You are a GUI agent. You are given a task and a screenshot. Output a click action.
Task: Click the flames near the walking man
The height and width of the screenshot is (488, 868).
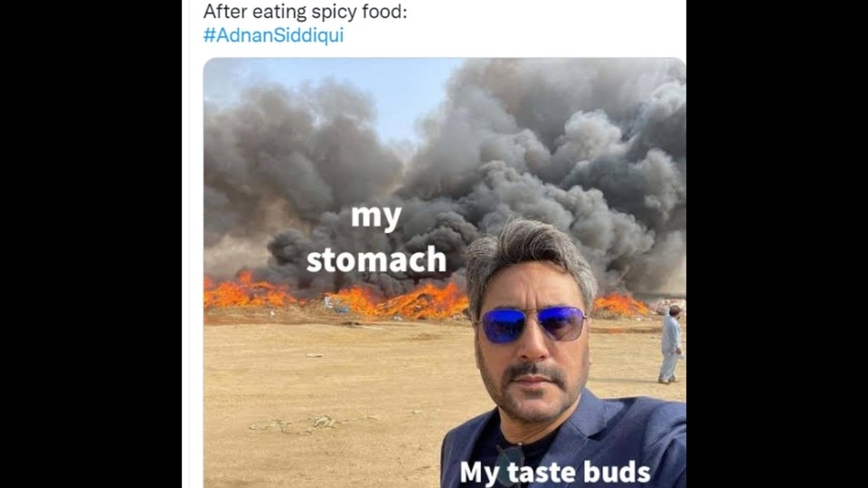coord(620,305)
